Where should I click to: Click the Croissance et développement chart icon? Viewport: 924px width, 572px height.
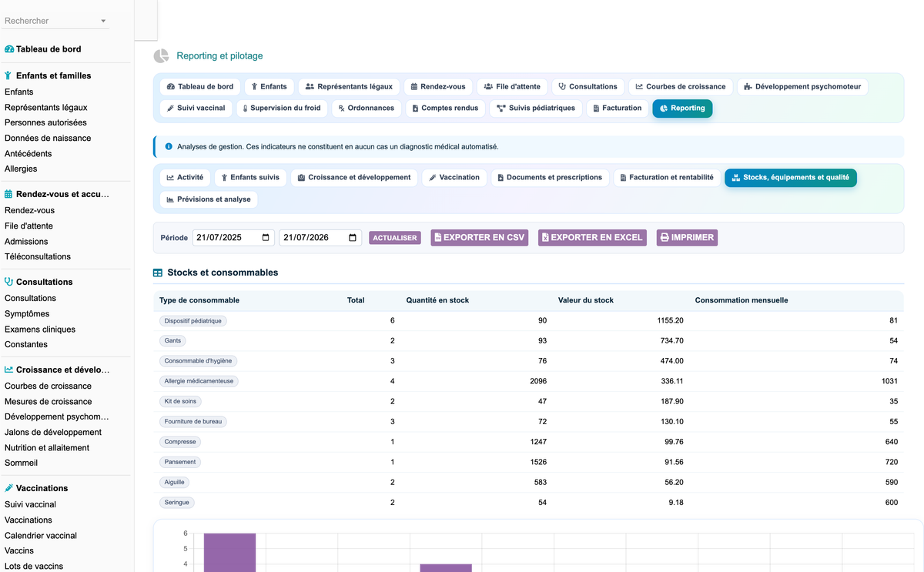point(9,370)
